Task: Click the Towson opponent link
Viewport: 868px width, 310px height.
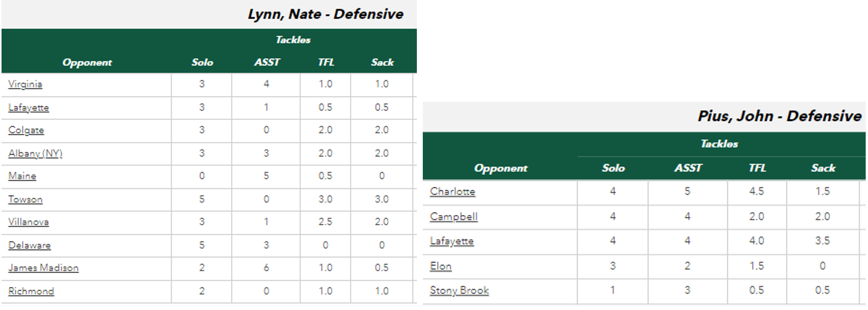Action: click(25, 199)
